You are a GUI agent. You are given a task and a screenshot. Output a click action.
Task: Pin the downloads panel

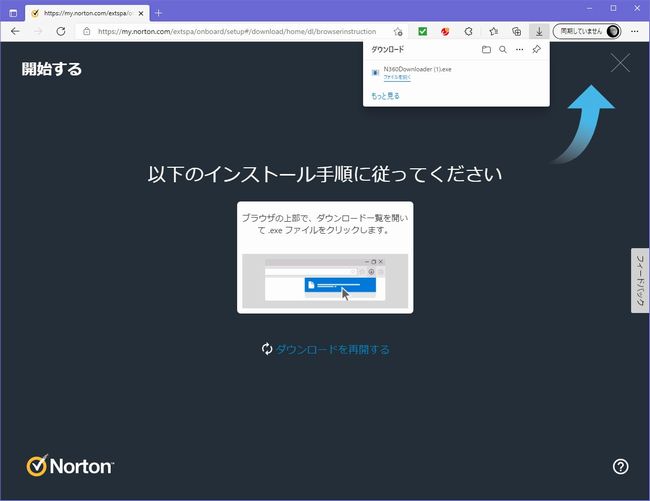536,49
